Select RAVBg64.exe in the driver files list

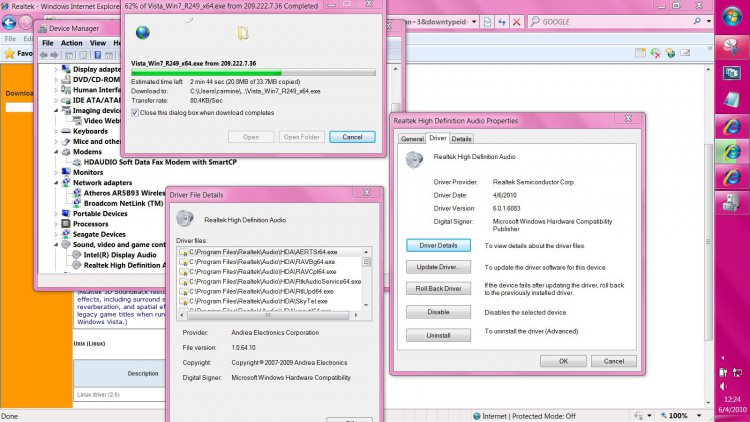(262, 262)
